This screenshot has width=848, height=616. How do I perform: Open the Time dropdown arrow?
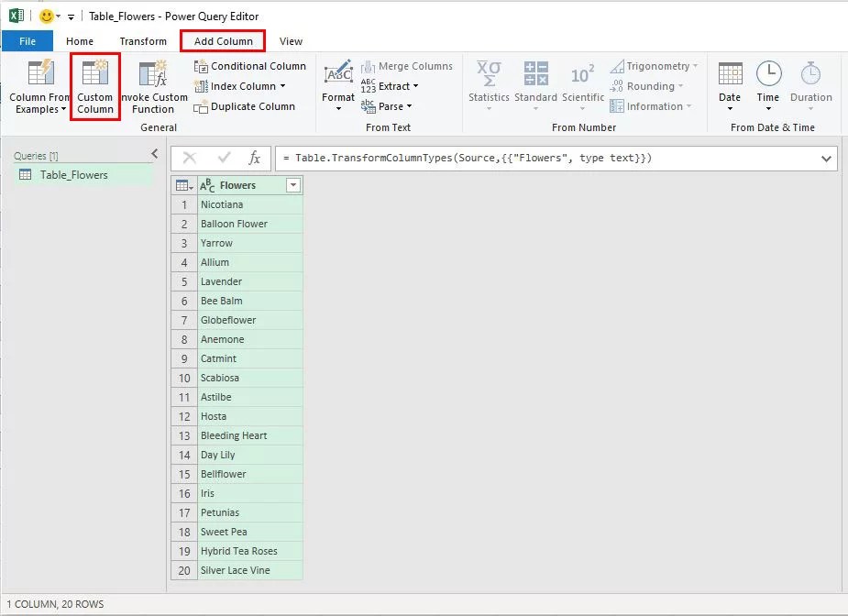tap(768, 109)
